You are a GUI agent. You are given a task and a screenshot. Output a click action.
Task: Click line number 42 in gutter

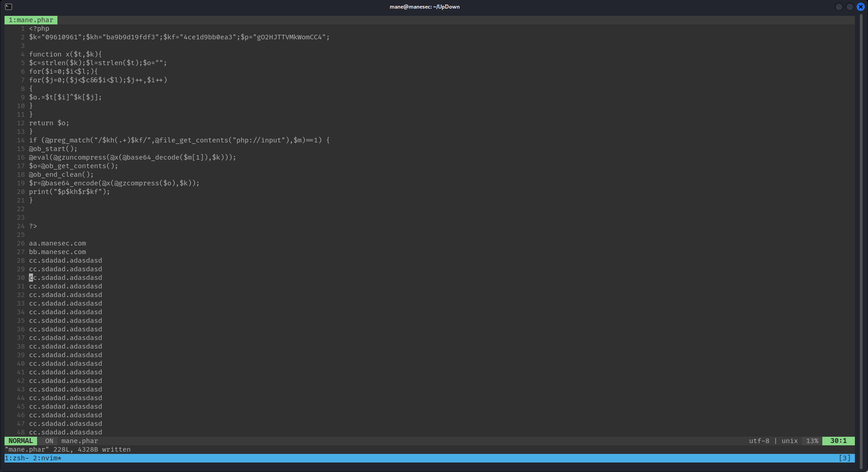pyautogui.click(x=21, y=381)
